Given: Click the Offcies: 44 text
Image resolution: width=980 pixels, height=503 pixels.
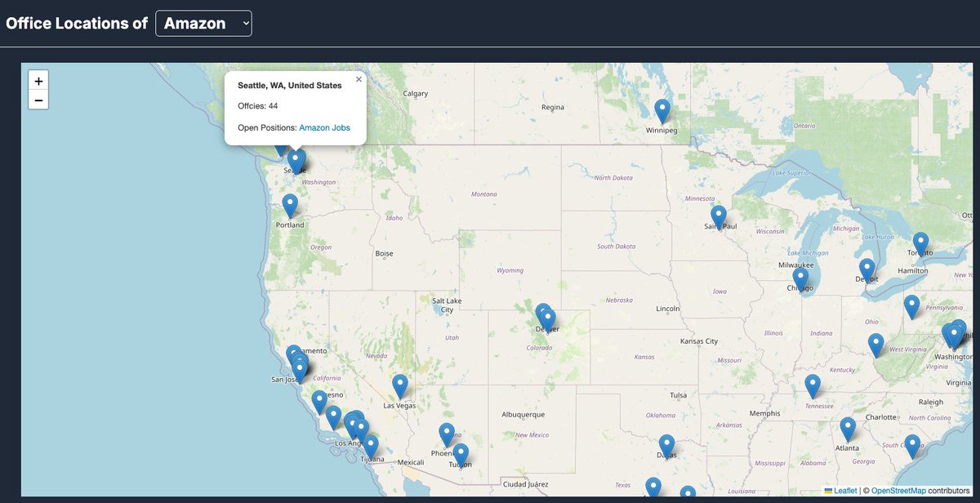Looking at the screenshot, I should coord(258,106).
